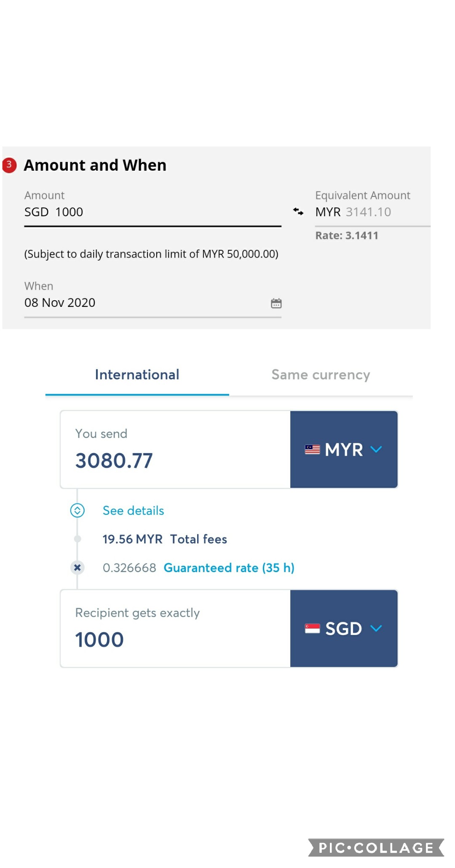Click the When date field 08 Nov 2020
The height and width of the screenshot is (868, 455).
coord(153,303)
